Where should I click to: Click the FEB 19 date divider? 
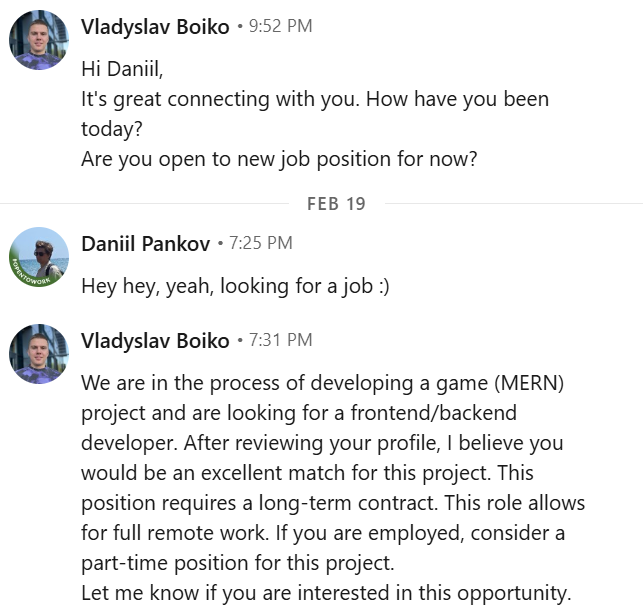(x=336, y=204)
